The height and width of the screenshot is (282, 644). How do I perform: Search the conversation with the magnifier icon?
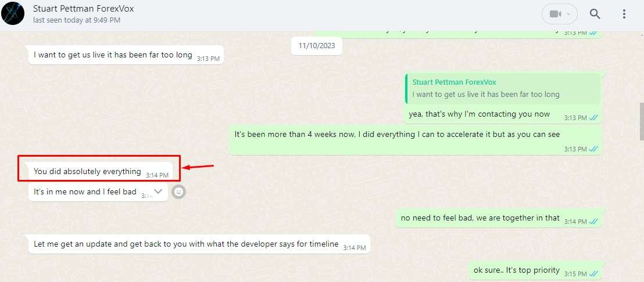pyautogui.click(x=595, y=14)
